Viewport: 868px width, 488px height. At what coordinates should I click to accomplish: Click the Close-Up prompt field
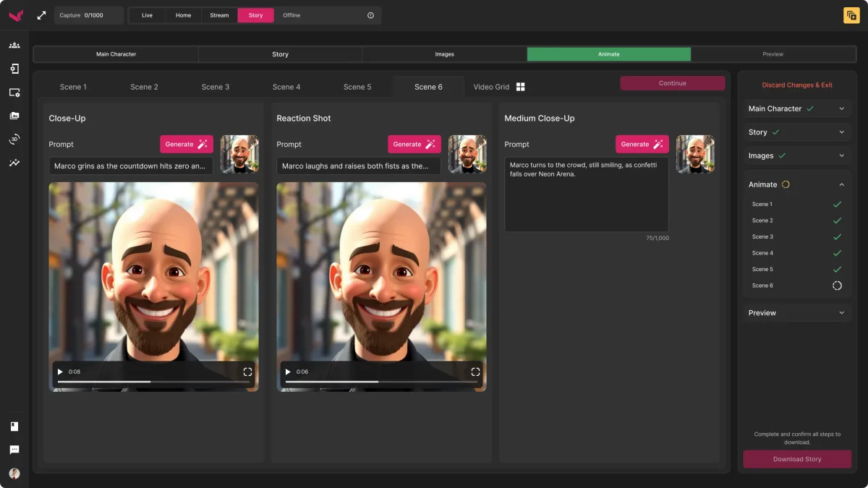click(x=131, y=166)
